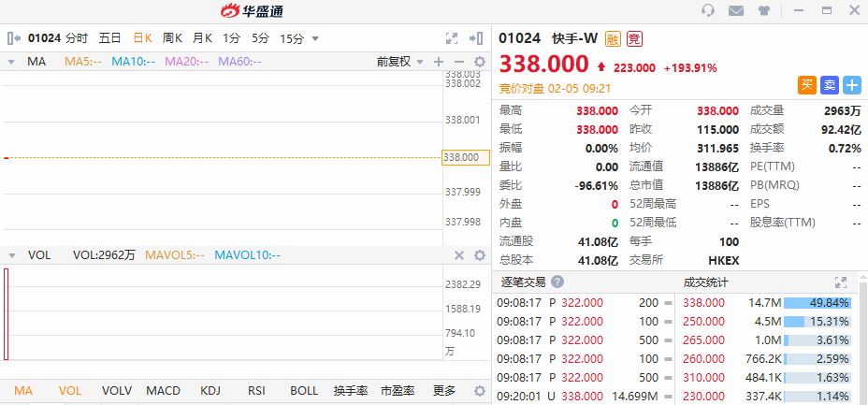Click the margin 融 badge
Viewport: 868px width, 405px height.
tap(613, 38)
